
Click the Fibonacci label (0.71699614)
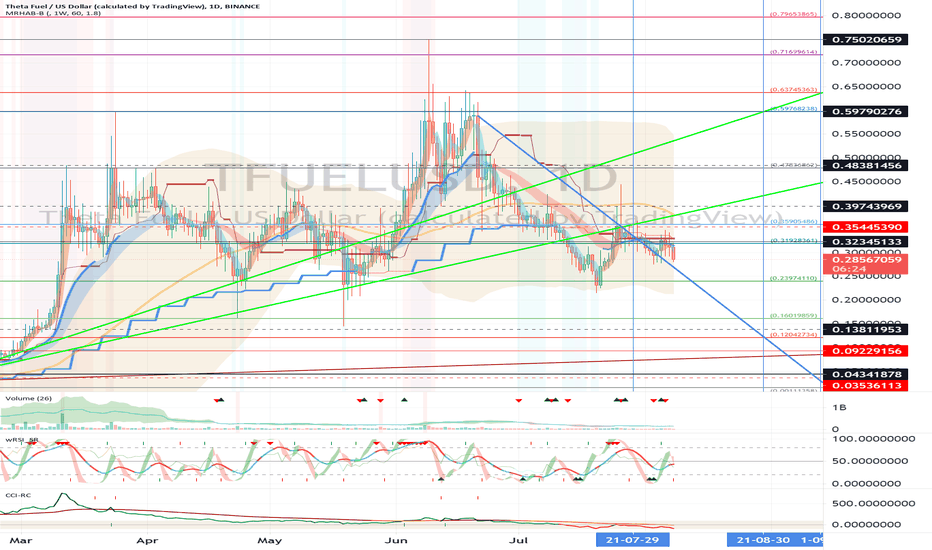tap(794, 52)
